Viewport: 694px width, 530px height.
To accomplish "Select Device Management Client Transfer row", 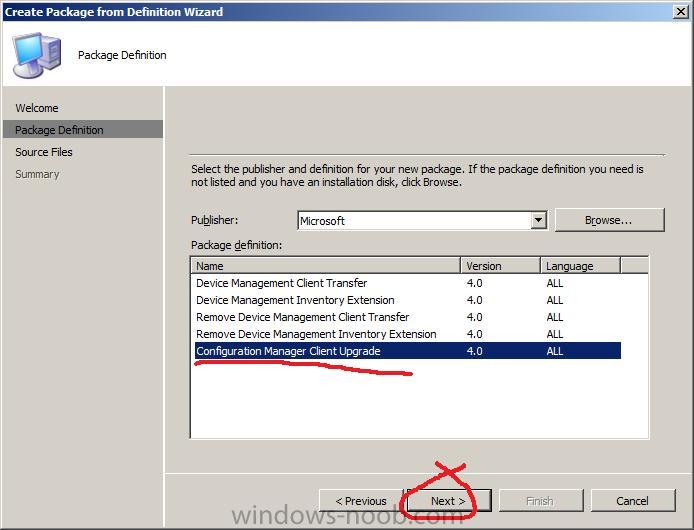I will pos(407,283).
